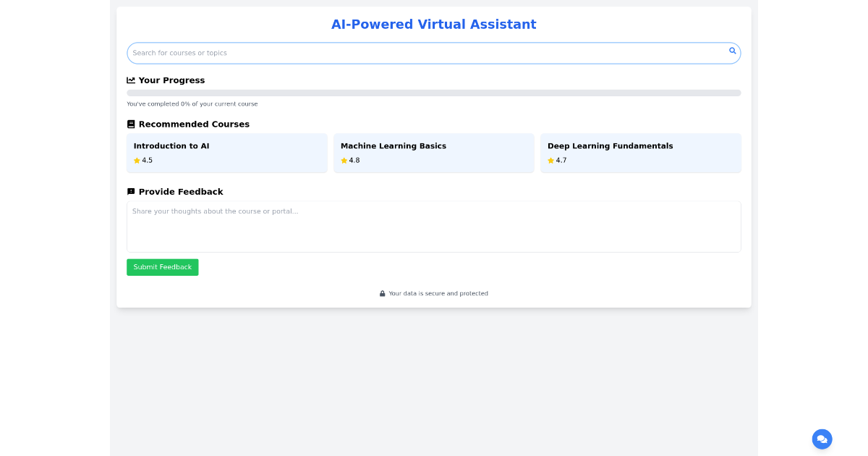The width and height of the screenshot is (868, 456).
Task: Open the floating chat assistant bubble
Action: tap(822, 439)
